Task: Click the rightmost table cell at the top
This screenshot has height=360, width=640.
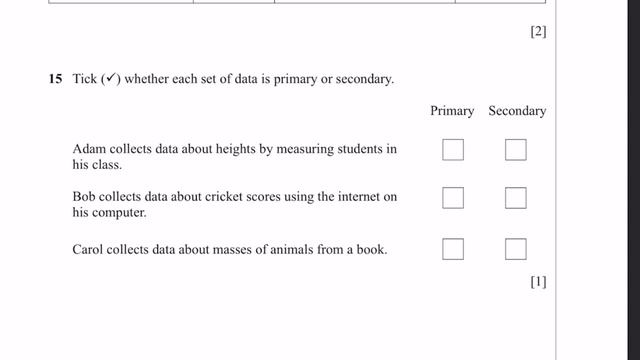Action: [500, 2]
